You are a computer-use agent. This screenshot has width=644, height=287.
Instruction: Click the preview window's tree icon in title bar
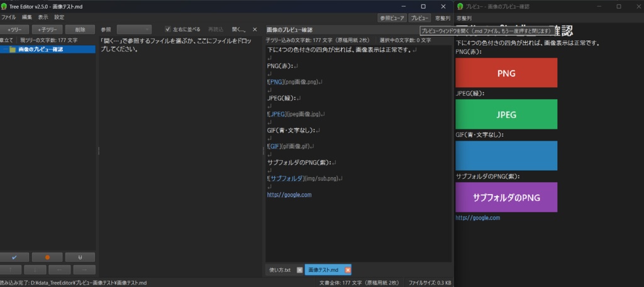[460, 6]
